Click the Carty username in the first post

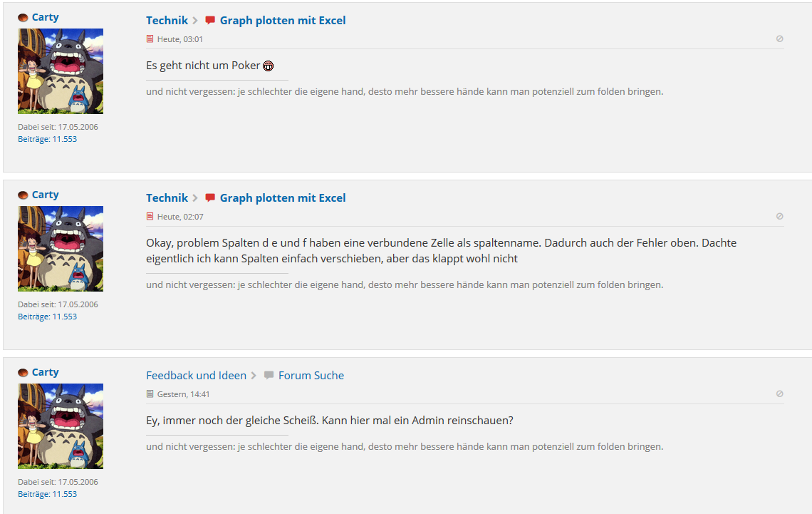coord(45,17)
